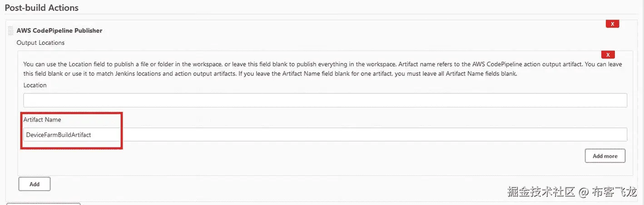This screenshot has height=205, width=644.
Task: Remove the output location entry
Action: point(608,55)
